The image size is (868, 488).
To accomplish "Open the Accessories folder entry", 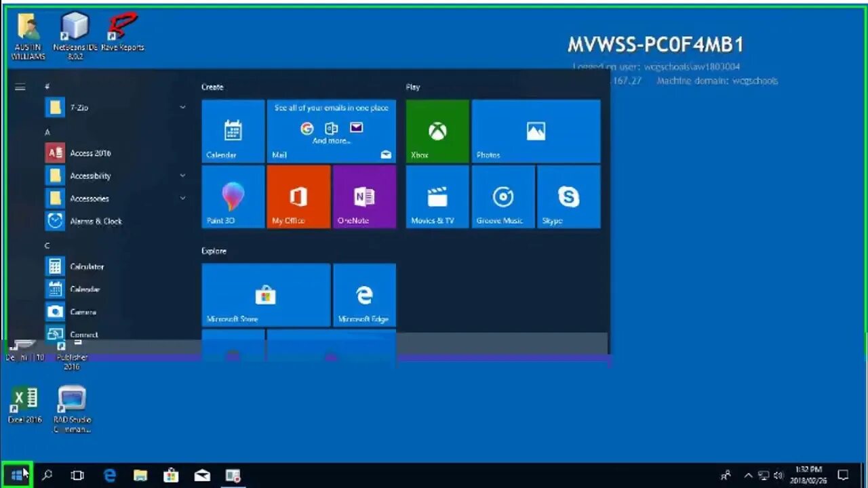I will click(x=115, y=198).
